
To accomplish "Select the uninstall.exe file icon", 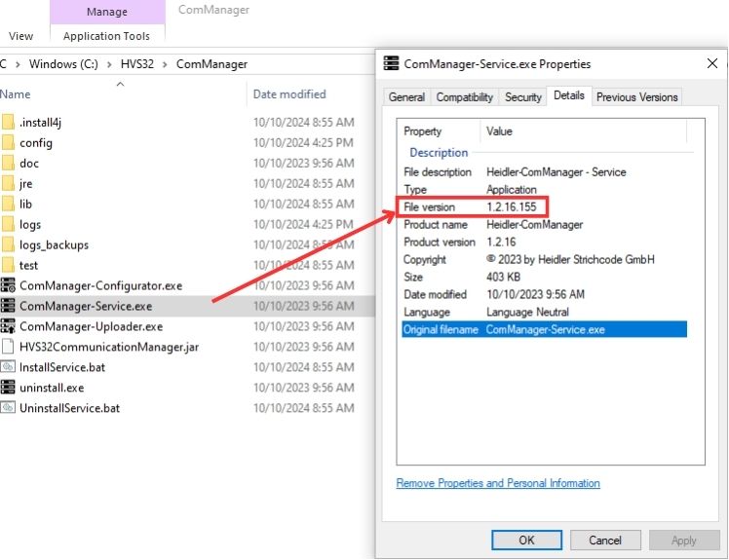I will pyautogui.click(x=8, y=388).
